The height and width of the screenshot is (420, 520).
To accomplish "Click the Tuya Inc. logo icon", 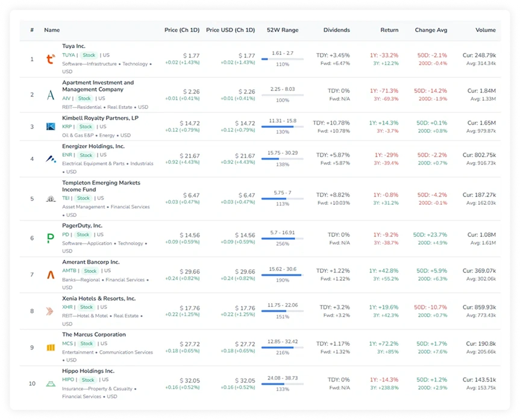I will [x=51, y=59].
